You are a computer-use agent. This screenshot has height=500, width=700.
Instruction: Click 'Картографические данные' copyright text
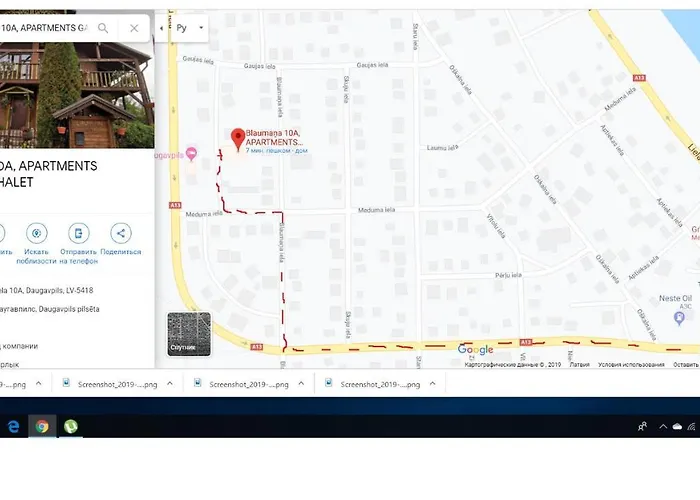(512, 365)
